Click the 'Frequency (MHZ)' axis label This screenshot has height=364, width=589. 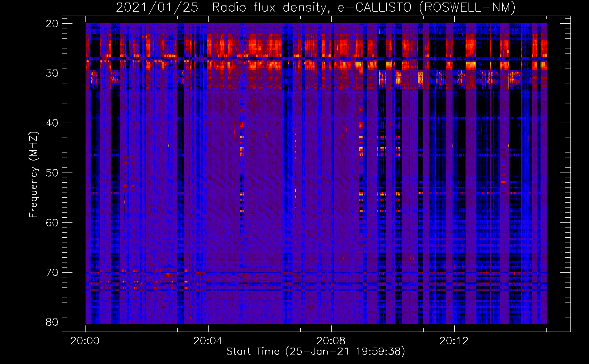tap(33, 175)
